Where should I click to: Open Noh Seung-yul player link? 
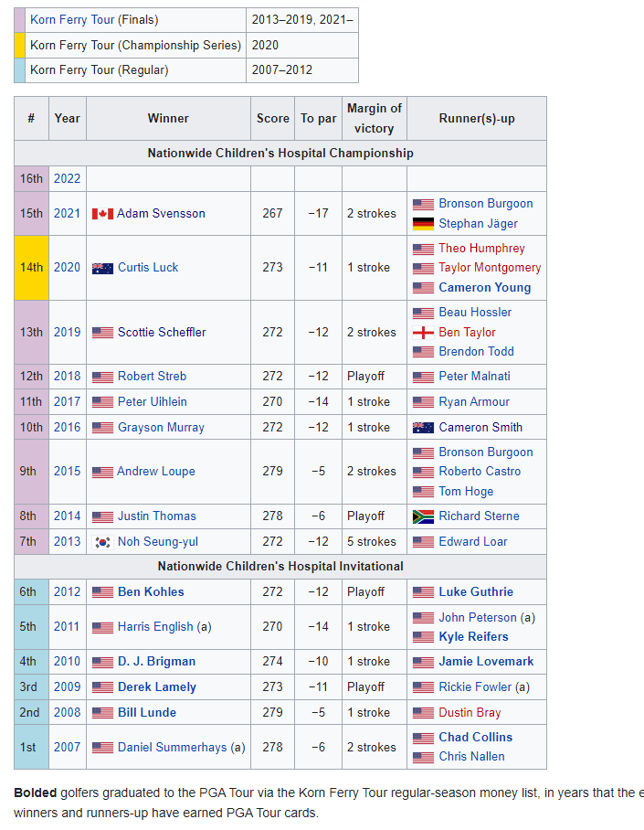coord(158,541)
